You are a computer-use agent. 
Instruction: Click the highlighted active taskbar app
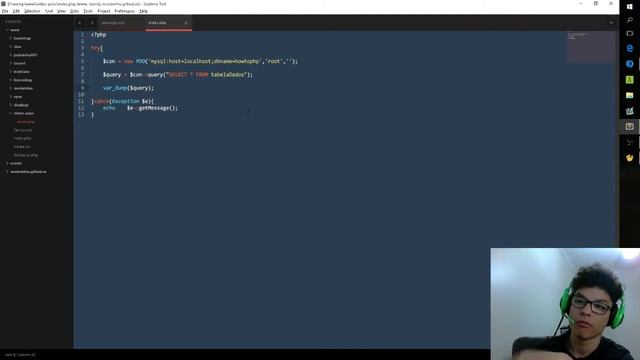tap(629, 127)
